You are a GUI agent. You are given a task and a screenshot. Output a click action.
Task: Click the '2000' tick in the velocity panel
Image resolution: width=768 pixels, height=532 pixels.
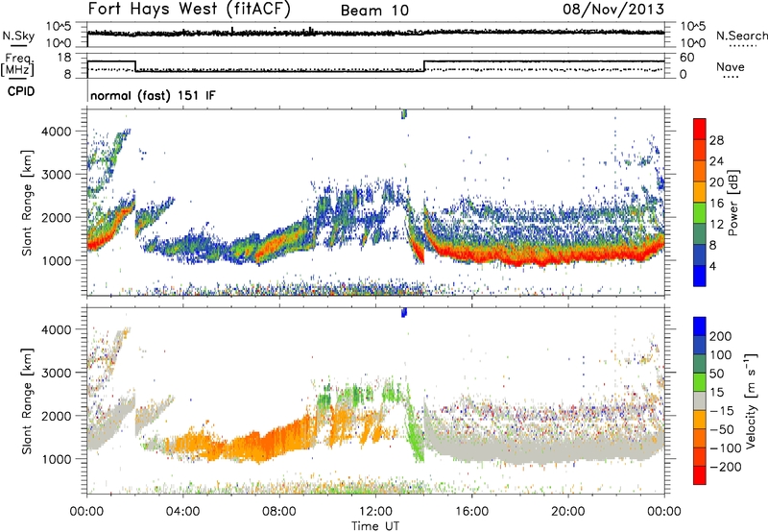coord(57,416)
